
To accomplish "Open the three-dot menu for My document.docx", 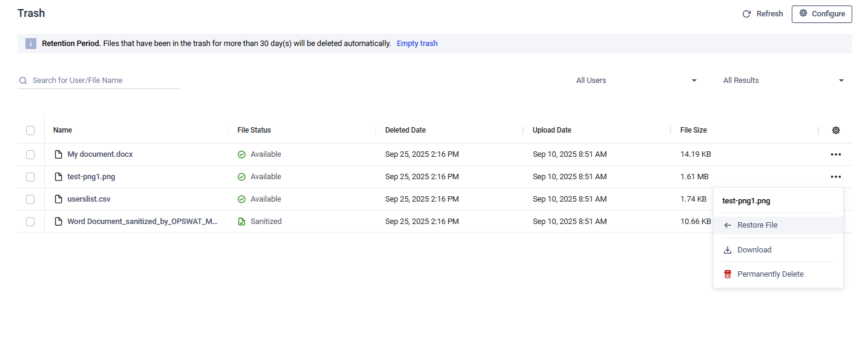I will coord(836,154).
